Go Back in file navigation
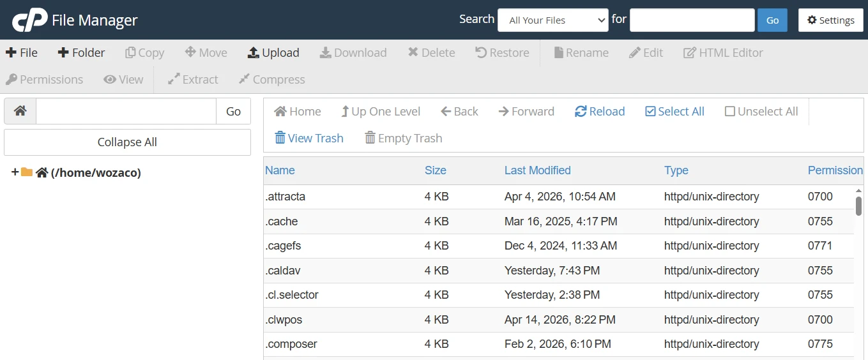This screenshot has width=868, height=360. pyautogui.click(x=459, y=112)
